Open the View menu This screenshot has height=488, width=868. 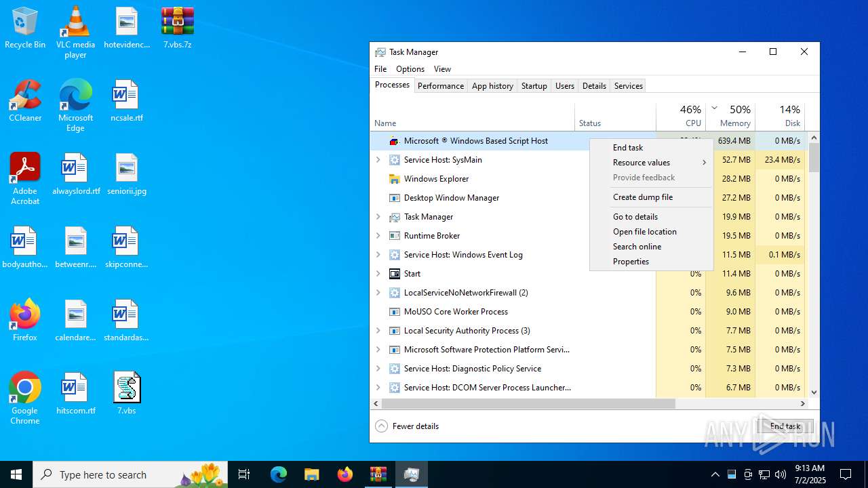point(442,69)
